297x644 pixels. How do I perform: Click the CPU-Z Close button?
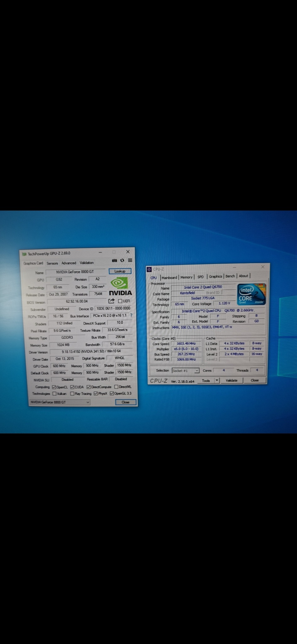point(255,380)
